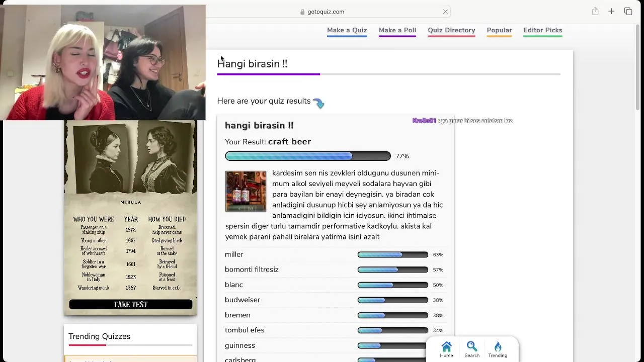The height and width of the screenshot is (362, 644).
Task: Open Trending flame icon
Action: click(x=498, y=349)
